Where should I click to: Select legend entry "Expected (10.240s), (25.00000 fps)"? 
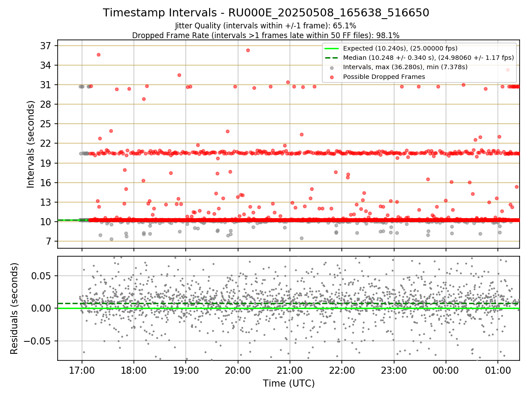pyautogui.click(x=400, y=48)
